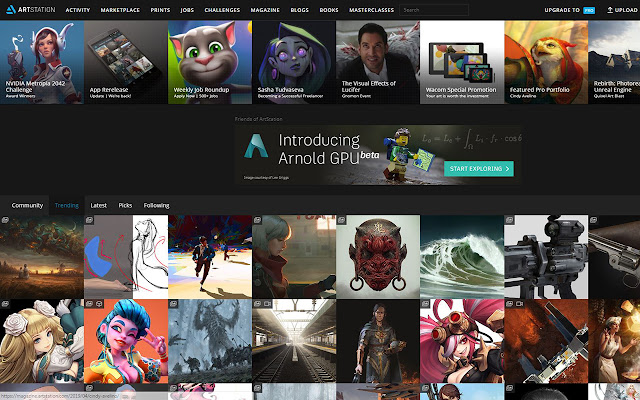Open Rebirth Unreal Engine feature card
The image size is (640, 400).
tap(614, 62)
